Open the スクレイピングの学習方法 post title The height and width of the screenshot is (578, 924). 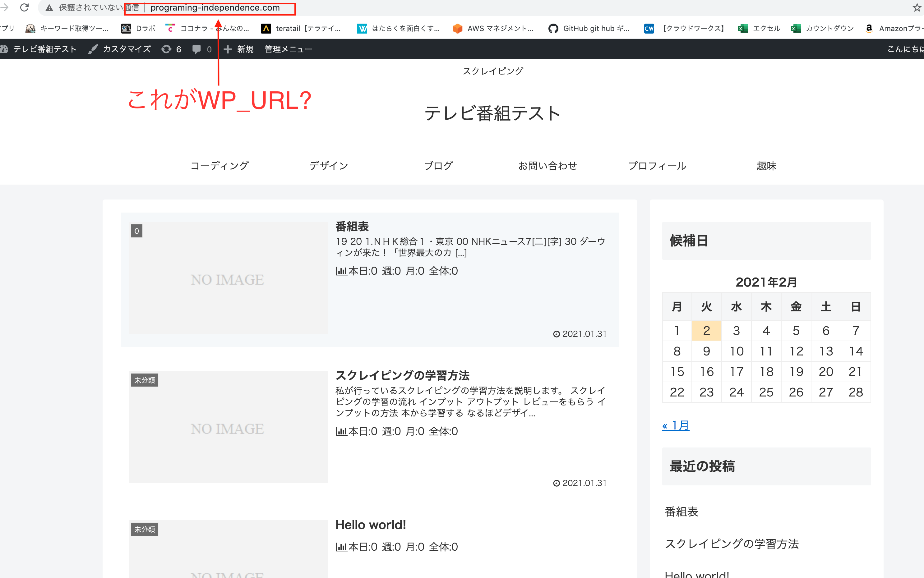(x=402, y=375)
